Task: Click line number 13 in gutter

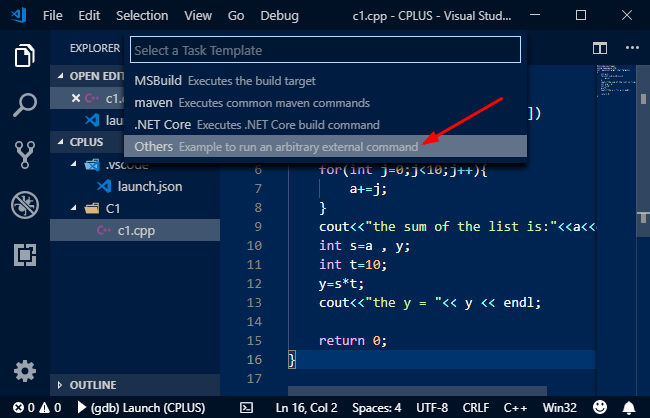Action: pos(254,302)
